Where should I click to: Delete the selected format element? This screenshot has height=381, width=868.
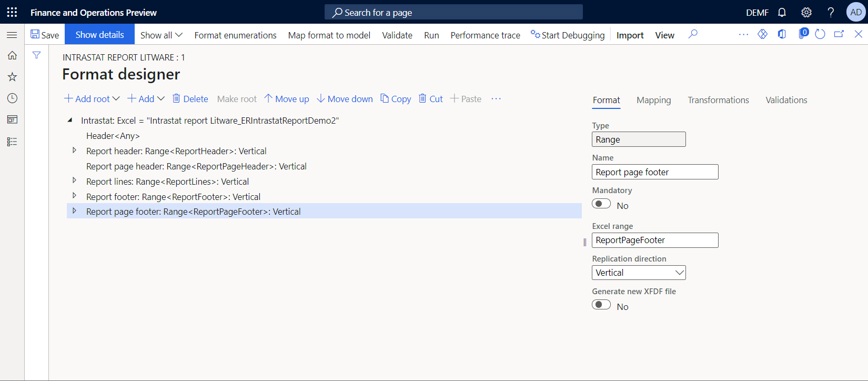pos(190,99)
